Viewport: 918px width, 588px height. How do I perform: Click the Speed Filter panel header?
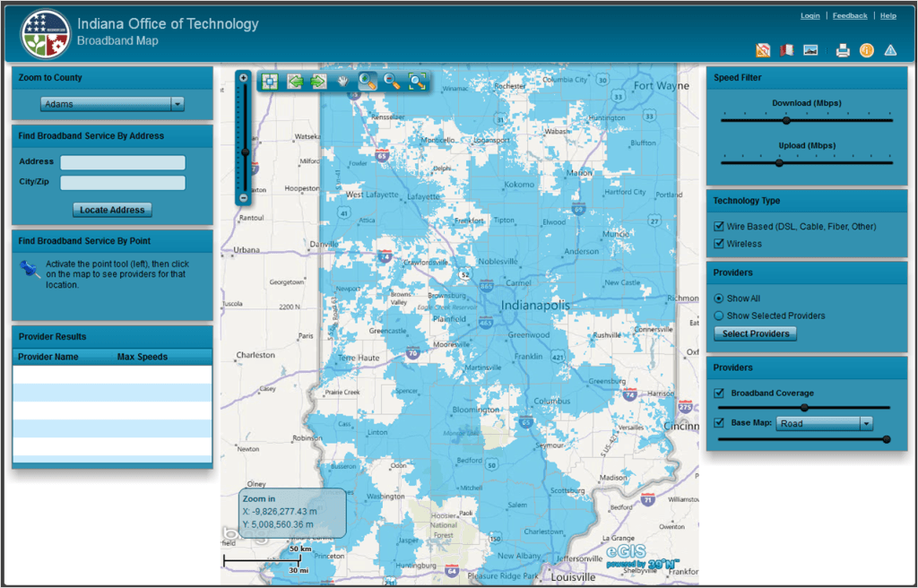coord(807,77)
